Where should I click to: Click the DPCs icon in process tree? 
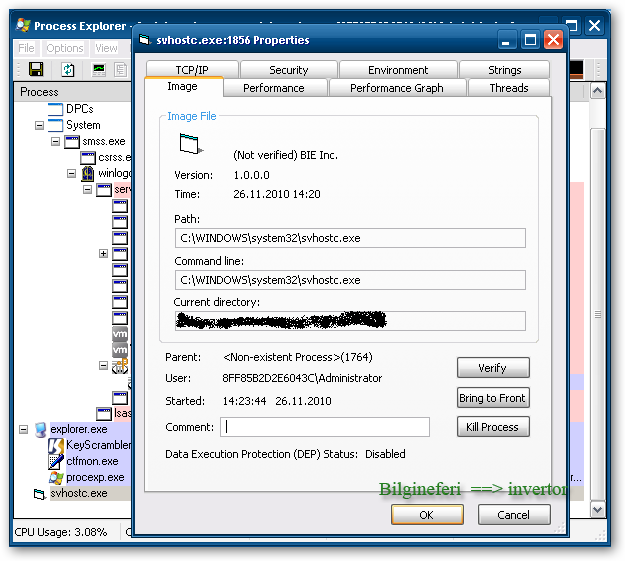click(55, 109)
